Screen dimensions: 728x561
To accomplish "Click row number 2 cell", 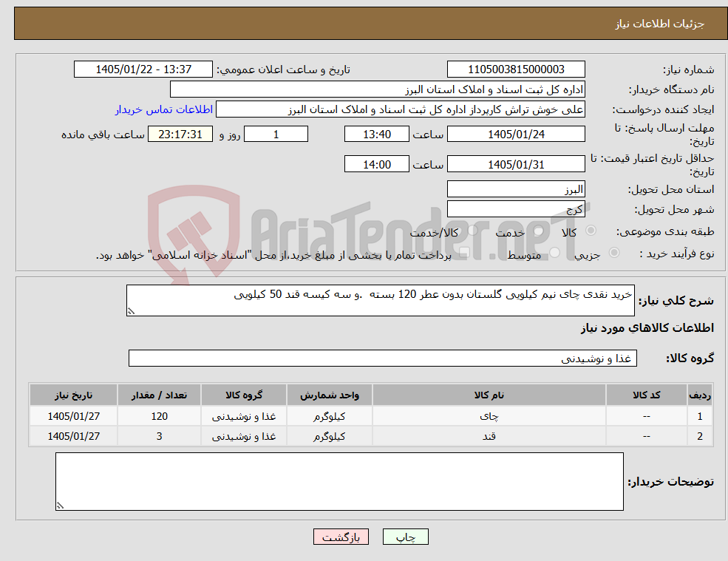I will [700, 436].
